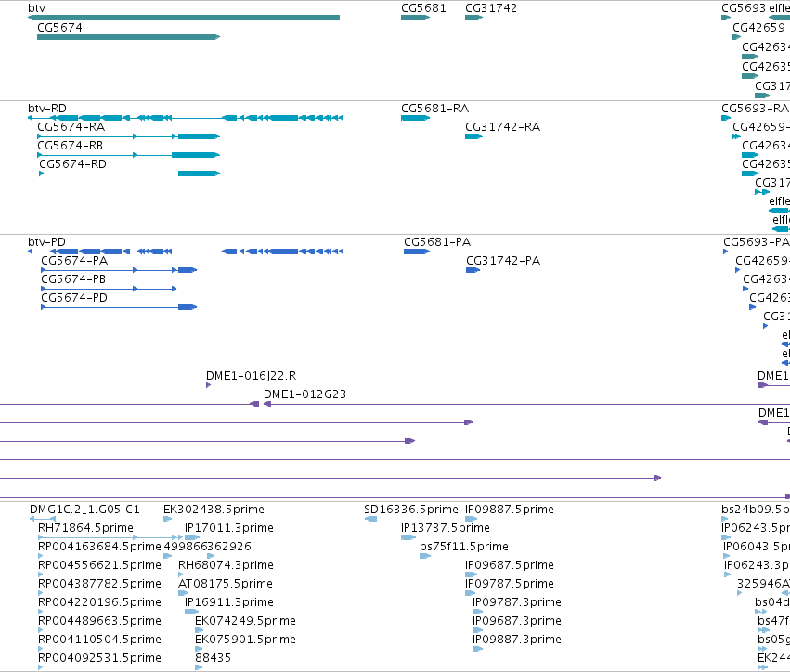Viewport: 790px width, 672px height.
Task: Select the RP004387782.5prime EST label
Action: pos(99,584)
